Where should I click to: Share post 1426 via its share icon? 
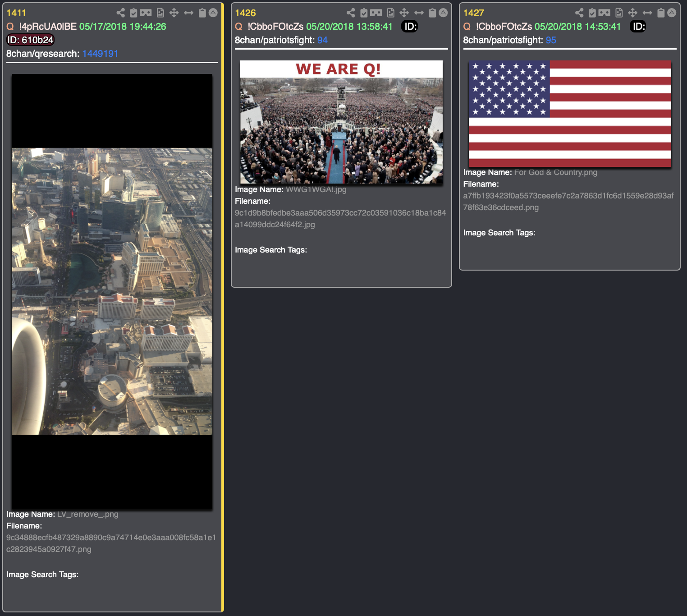tap(351, 13)
